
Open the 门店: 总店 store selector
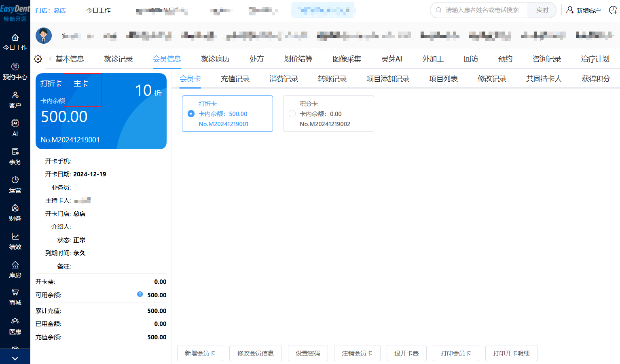tap(51, 10)
